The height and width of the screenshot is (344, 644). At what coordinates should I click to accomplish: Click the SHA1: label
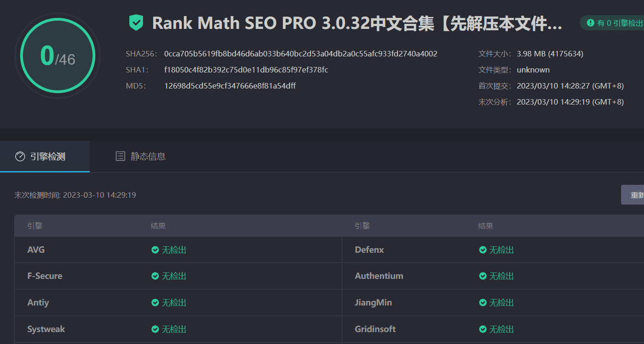(137, 70)
